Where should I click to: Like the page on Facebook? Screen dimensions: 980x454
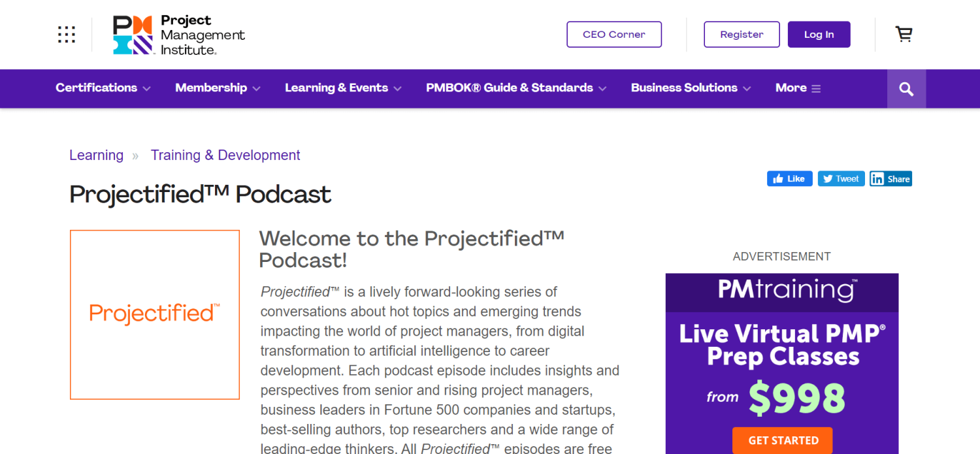(789, 179)
